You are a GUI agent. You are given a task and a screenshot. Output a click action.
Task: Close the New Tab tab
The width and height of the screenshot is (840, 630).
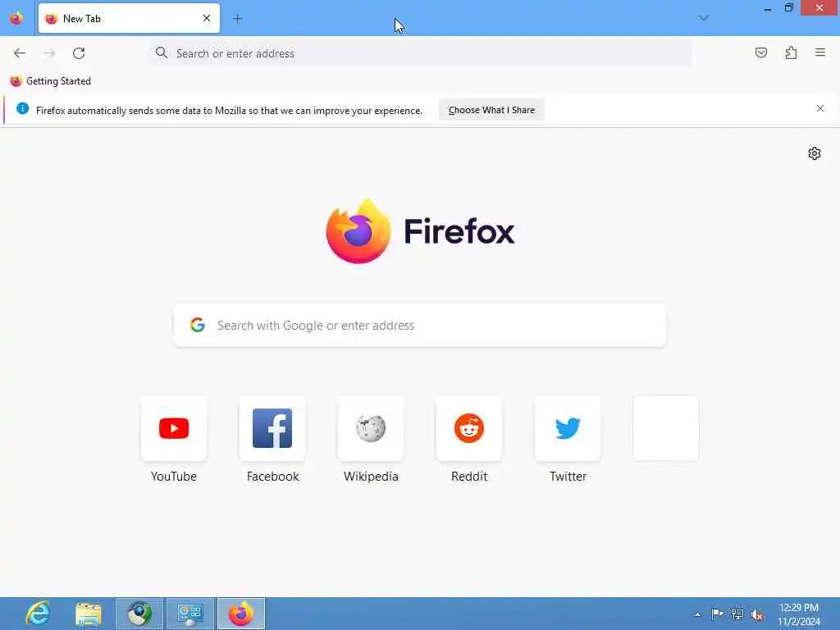(207, 18)
